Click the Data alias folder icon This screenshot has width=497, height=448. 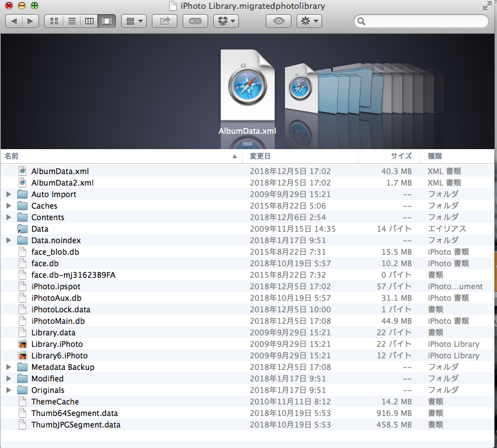pos(22,228)
